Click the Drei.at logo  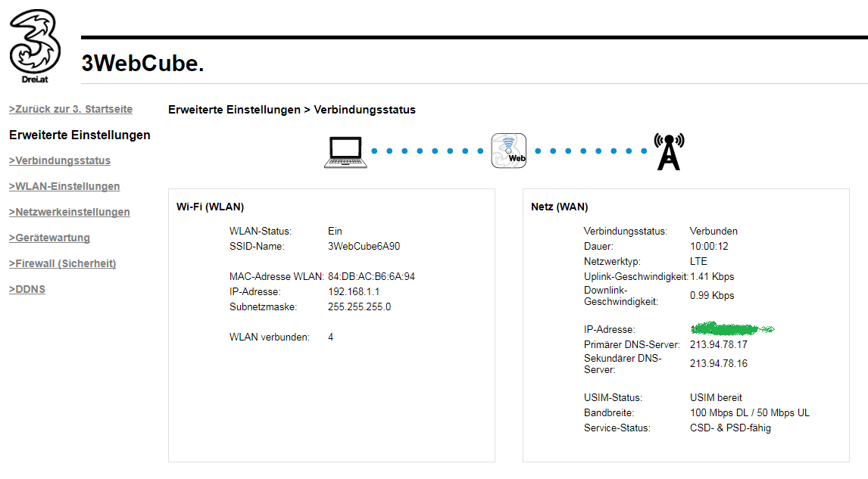[x=35, y=46]
